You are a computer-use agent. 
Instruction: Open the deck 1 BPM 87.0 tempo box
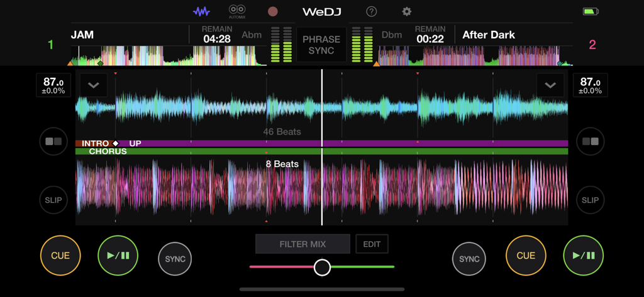tap(53, 85)
